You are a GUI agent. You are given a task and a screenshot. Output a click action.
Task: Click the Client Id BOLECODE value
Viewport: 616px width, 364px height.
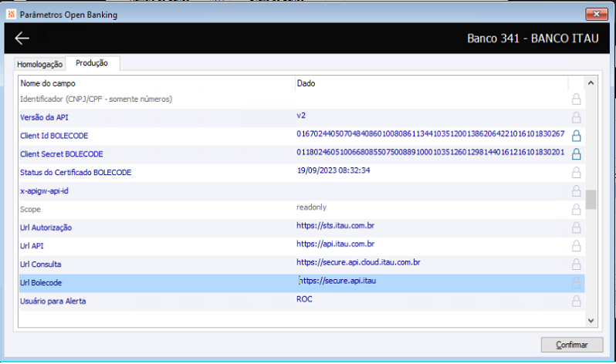coord(430,134)
